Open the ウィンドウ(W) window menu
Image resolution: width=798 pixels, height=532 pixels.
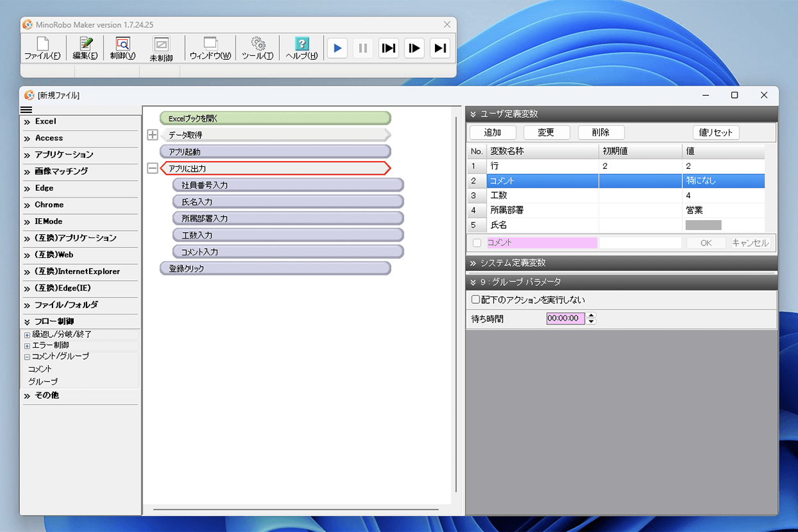click(x=211, y=49)
